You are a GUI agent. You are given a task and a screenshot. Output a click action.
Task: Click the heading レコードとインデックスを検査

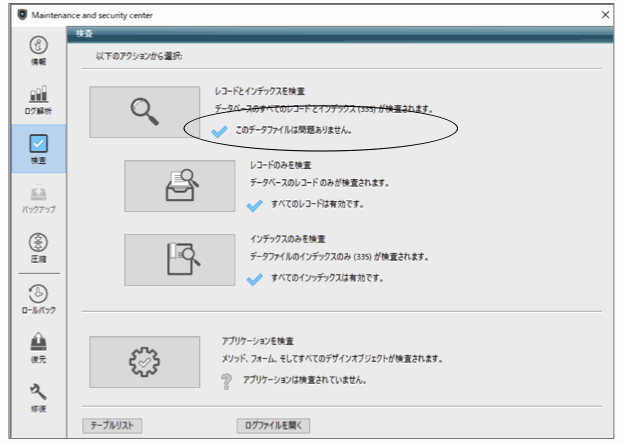pyautogui.click(x=260, y=91)
